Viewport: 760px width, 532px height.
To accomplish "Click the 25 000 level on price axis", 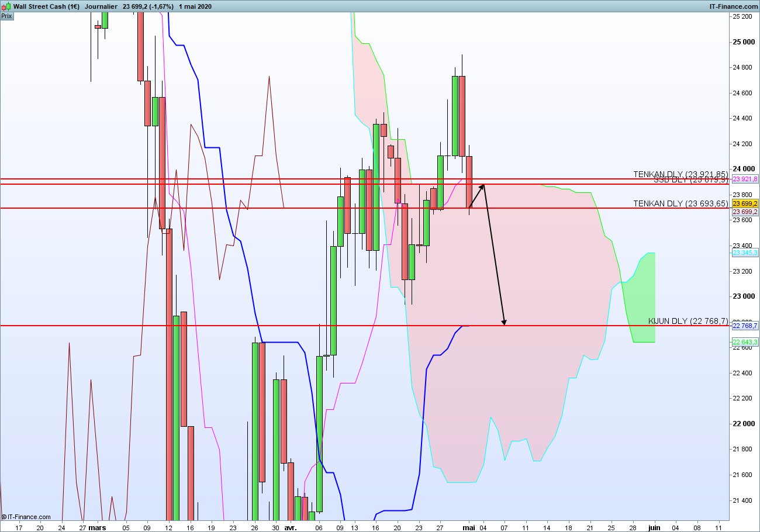I will point(744,42).
